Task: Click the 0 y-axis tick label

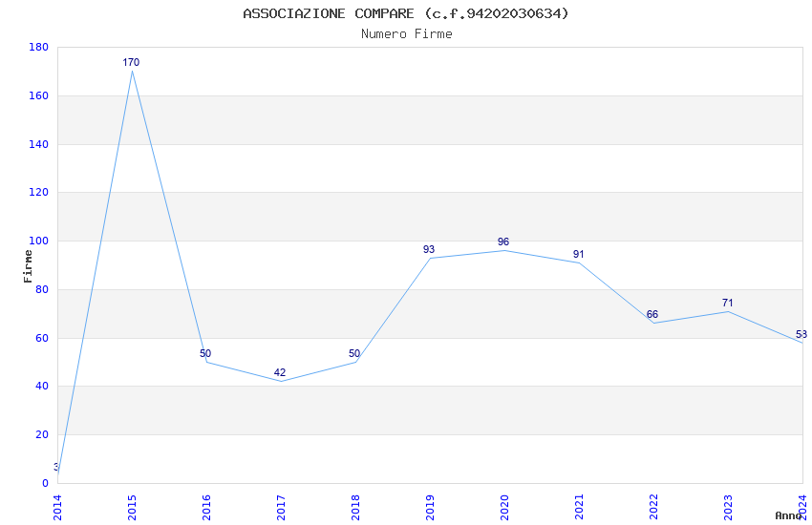Action: click(45, 483)
